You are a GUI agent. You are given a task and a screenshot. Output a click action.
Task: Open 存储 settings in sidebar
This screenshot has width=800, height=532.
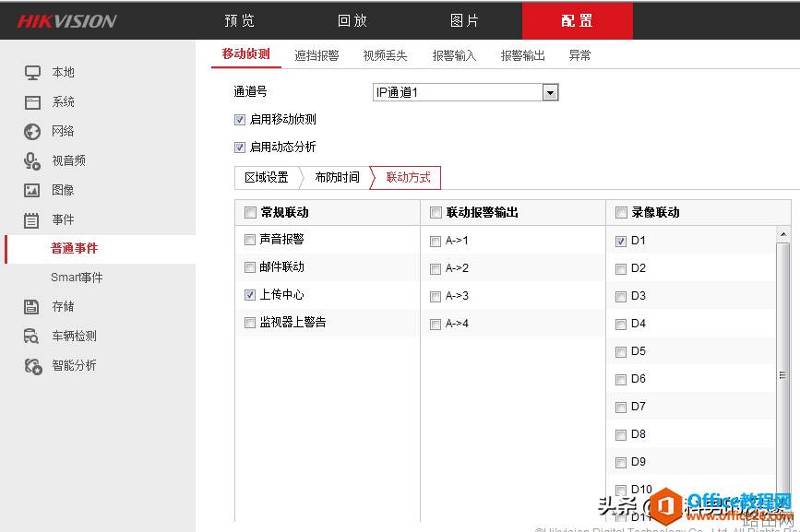click(x=64, y=306)
